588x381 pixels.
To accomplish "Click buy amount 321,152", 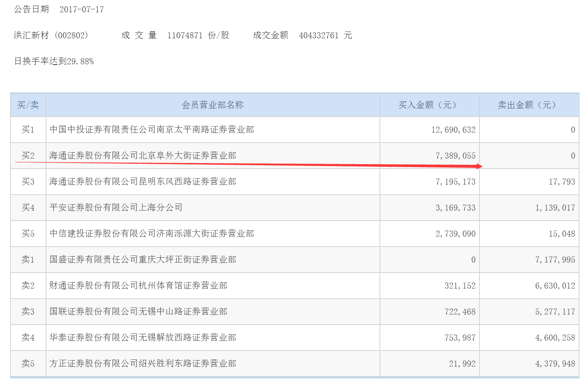I will click(x=460, y=286).
